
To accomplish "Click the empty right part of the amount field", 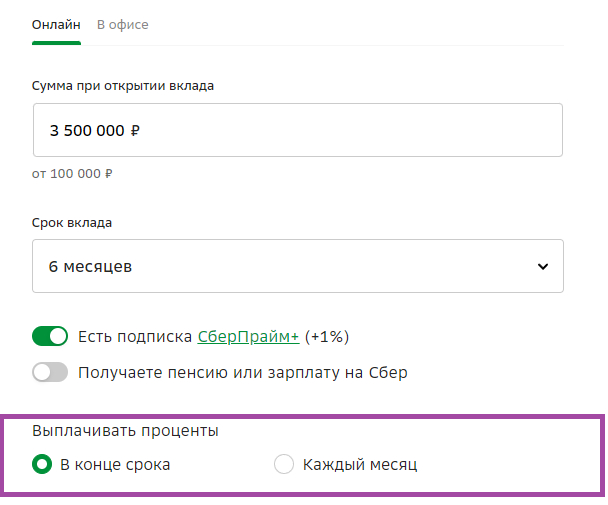I will tap(400, 130).
